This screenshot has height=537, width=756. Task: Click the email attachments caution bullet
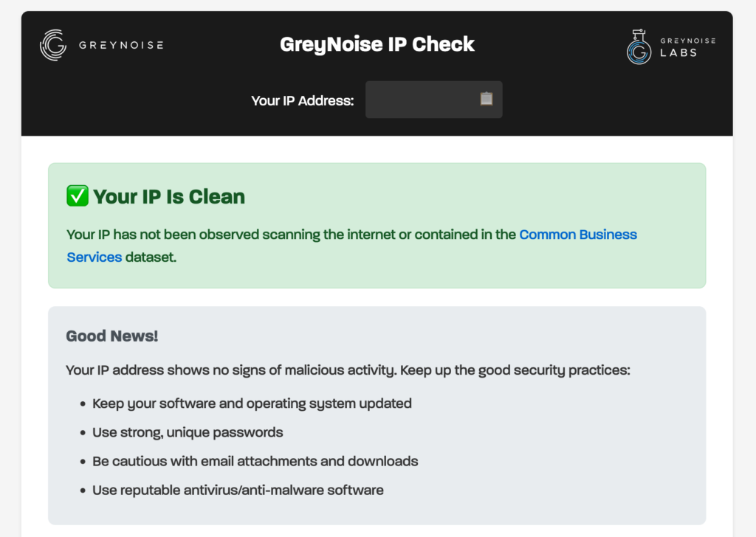tap(255, 461)
